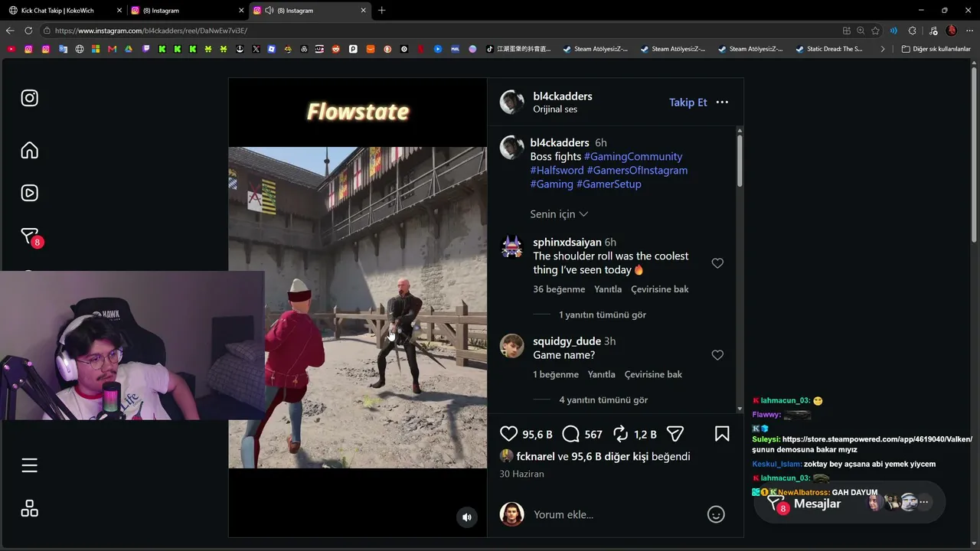Follow bl4ckadders with Takip Et

[688, 103]
